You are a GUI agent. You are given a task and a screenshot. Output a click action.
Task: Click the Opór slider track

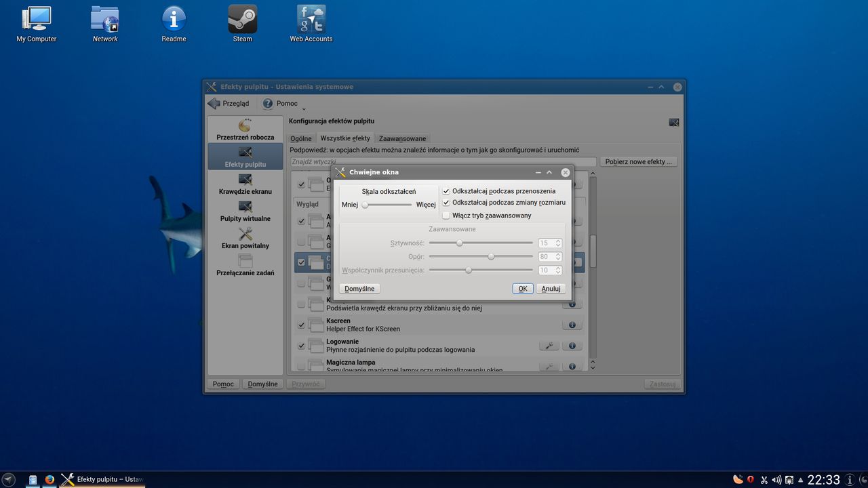tap(481, 256)
